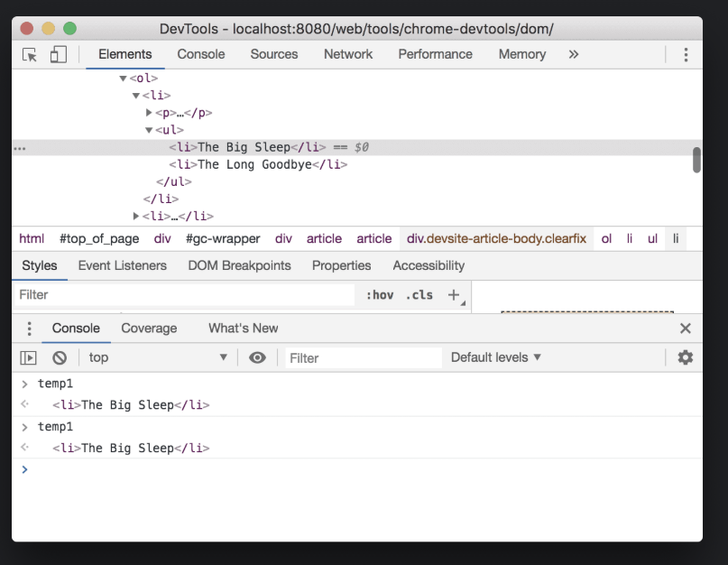The image size is (728, 565).
Task: Open the DevTools customize menu
Action: pos(686,54)
